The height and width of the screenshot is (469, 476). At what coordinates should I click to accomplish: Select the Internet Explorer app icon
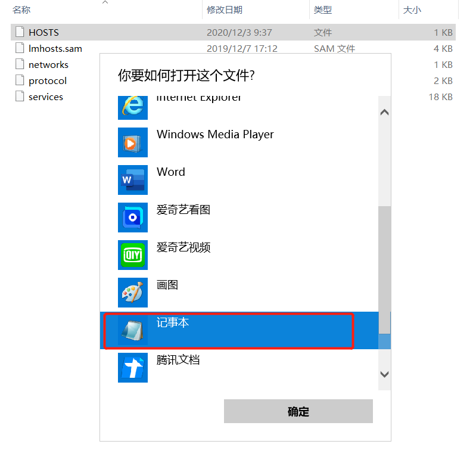pos(133,107)
